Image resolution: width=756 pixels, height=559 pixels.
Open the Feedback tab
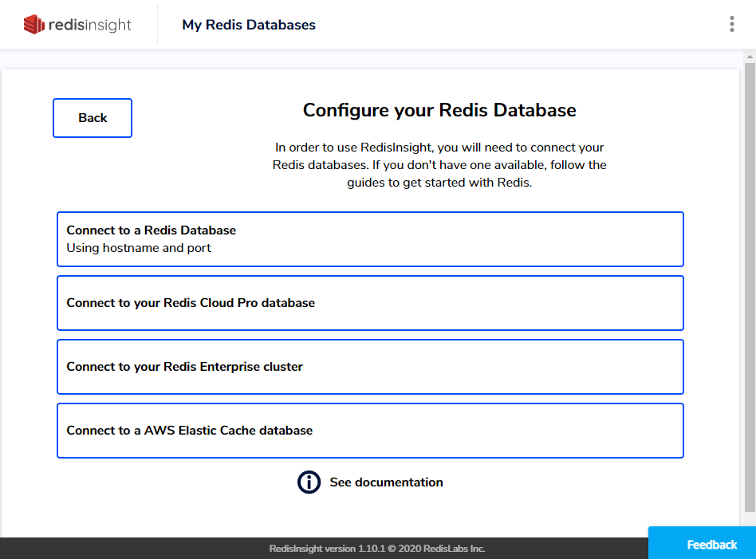pos(702,543)
